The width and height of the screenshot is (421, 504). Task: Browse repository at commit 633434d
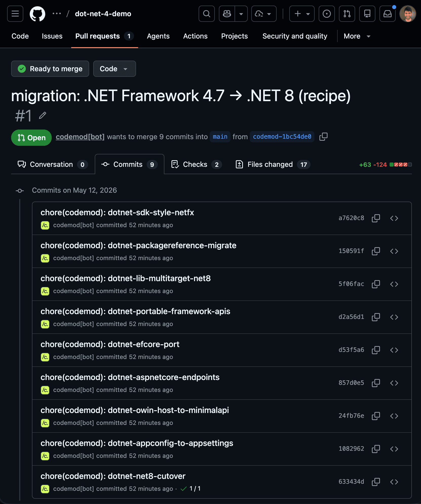point(394,482)
